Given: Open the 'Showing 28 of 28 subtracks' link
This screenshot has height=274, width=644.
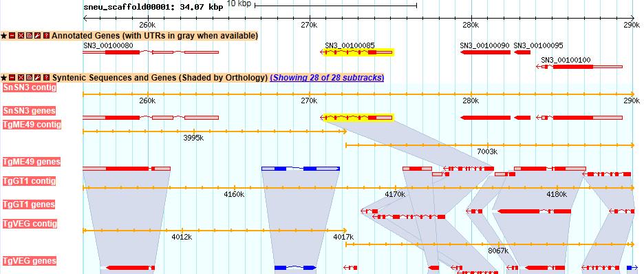Looking at the screenshot, I should point(327,78).
